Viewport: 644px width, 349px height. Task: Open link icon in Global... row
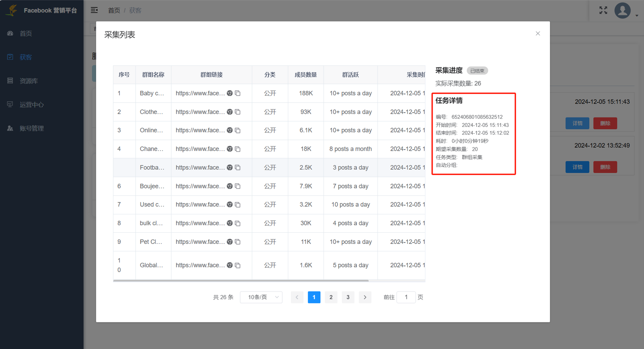click(230, 265)
